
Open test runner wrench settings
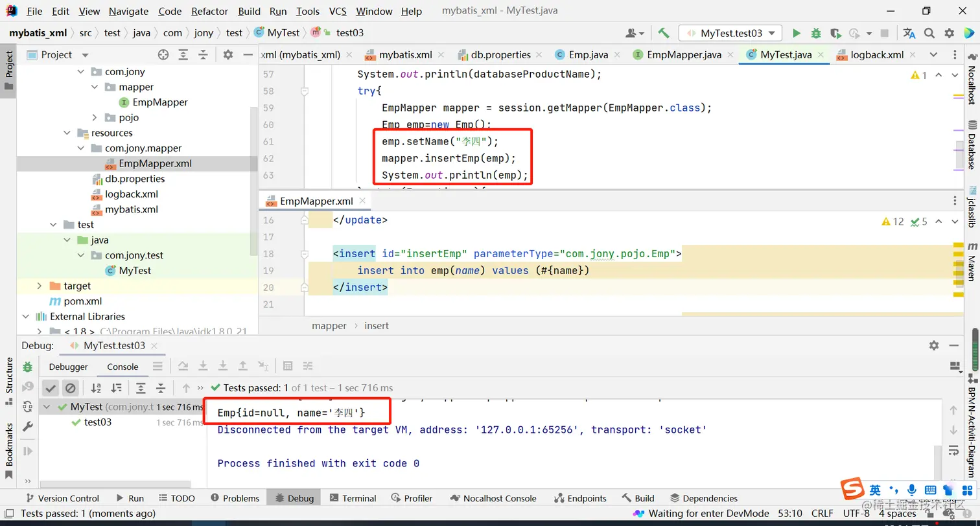[x=27, y=426]
